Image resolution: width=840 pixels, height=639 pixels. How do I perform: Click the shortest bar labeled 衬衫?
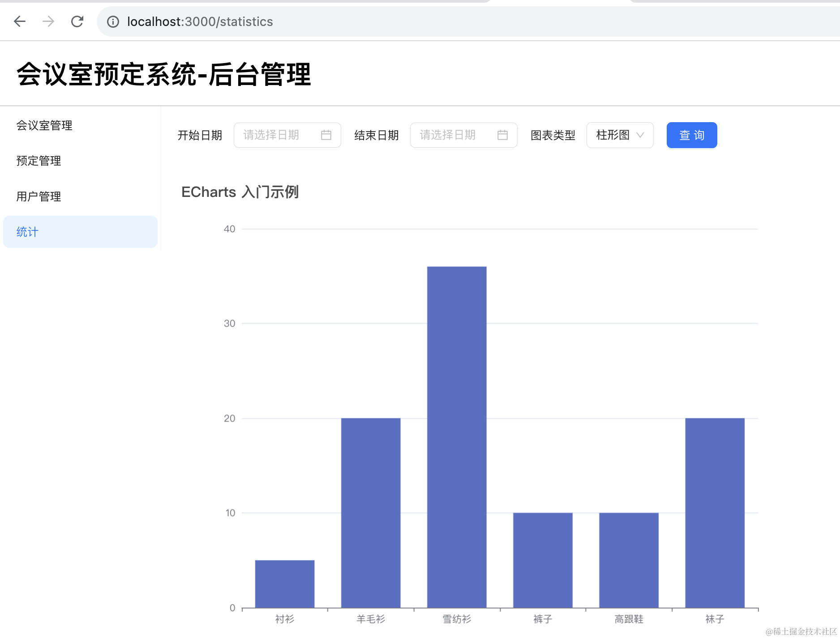tap(285, 584)
